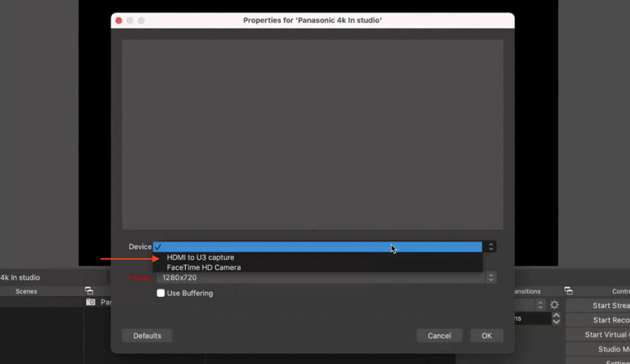Select the blank checked device entry

point(317,247)
